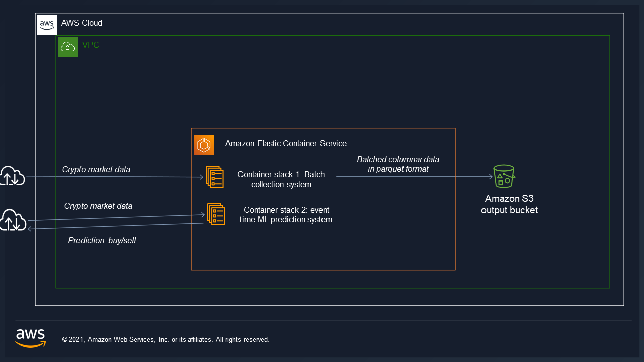
Task: Click the AWS logo in the footer
Action: pos(31,338)
